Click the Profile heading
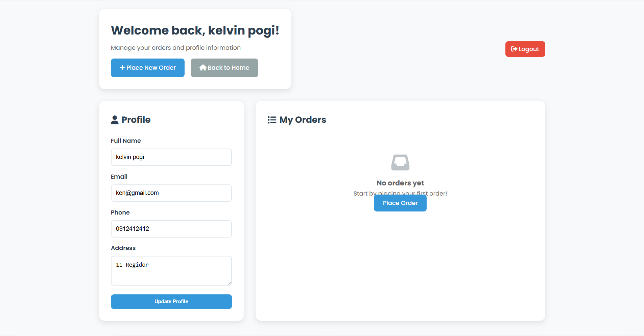The image size is (644, 336). click(x=136, y=119)
